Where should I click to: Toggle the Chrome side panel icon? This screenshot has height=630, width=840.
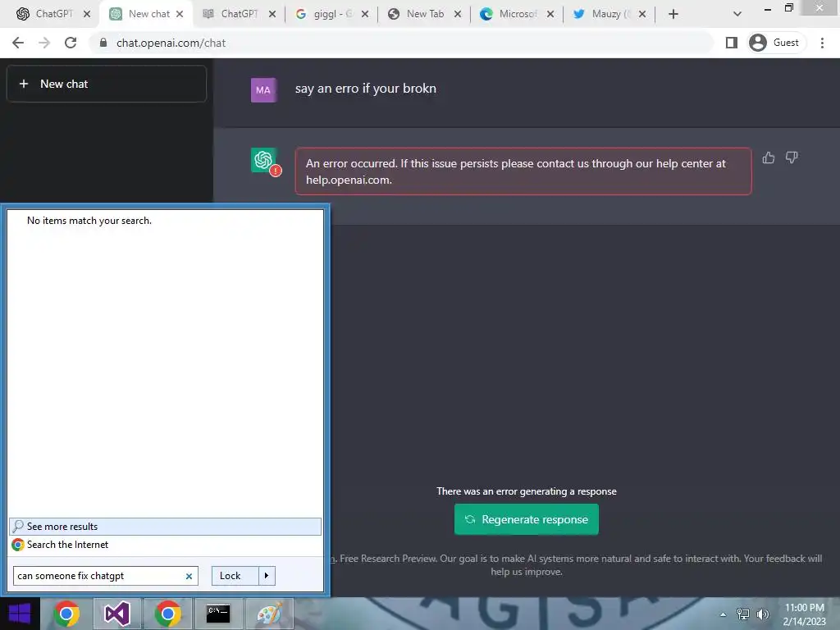tap(731, 43)
